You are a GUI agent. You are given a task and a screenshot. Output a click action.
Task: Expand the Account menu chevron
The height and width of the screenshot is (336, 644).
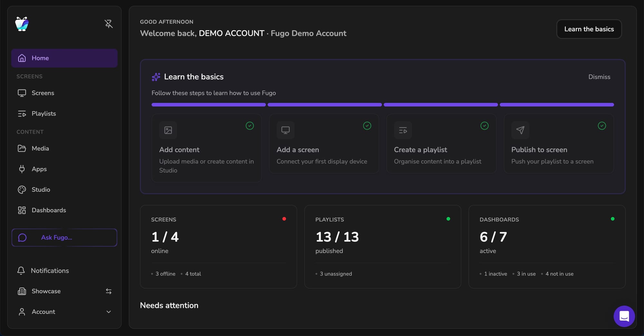[109, 312]
